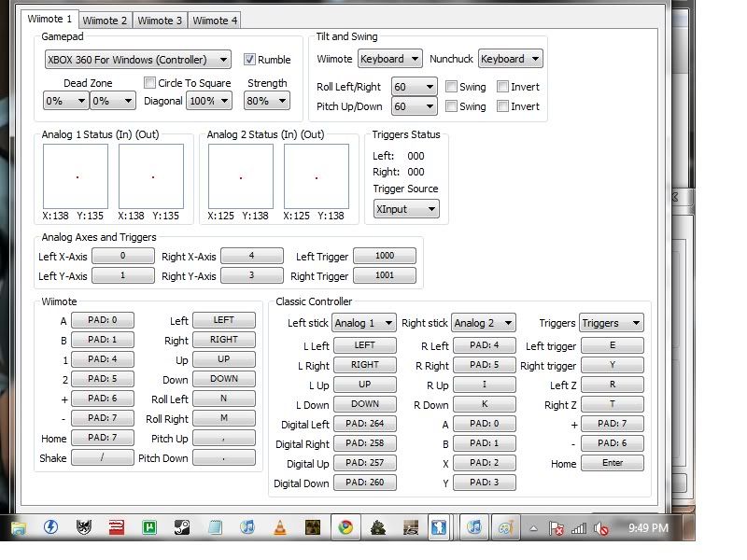Open the Right stick Analog 2 dropdown
The height and width of the screenshot is (560, 747).
[484, 323]
